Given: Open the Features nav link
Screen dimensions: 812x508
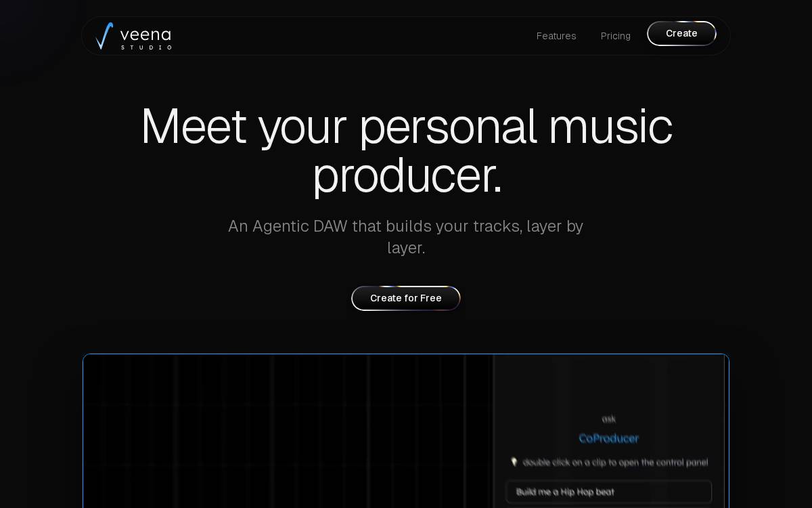Looking at the screenshot, I should pyautogui.click(x=556, y=36).
